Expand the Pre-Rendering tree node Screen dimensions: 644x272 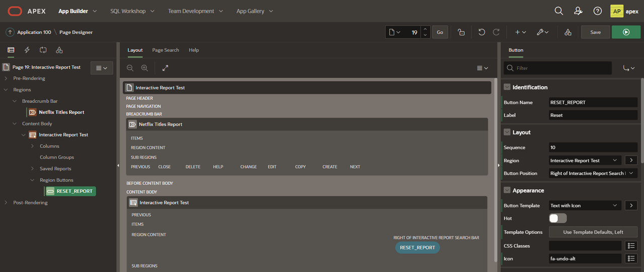6,79
